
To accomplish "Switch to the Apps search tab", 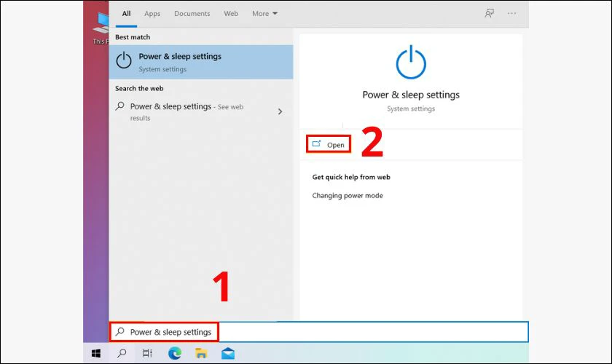I will click(152, 14).
